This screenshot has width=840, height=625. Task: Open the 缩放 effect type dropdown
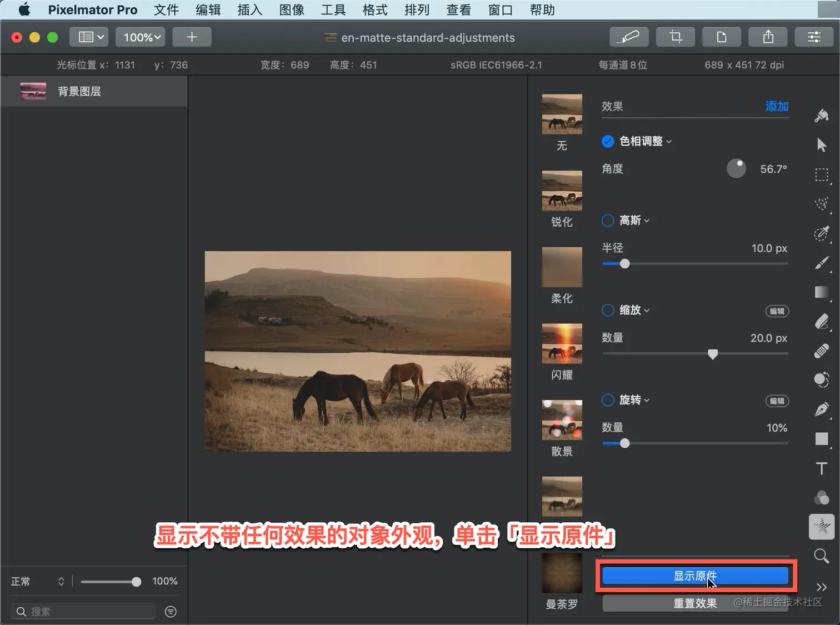click(x=634, y=310)
